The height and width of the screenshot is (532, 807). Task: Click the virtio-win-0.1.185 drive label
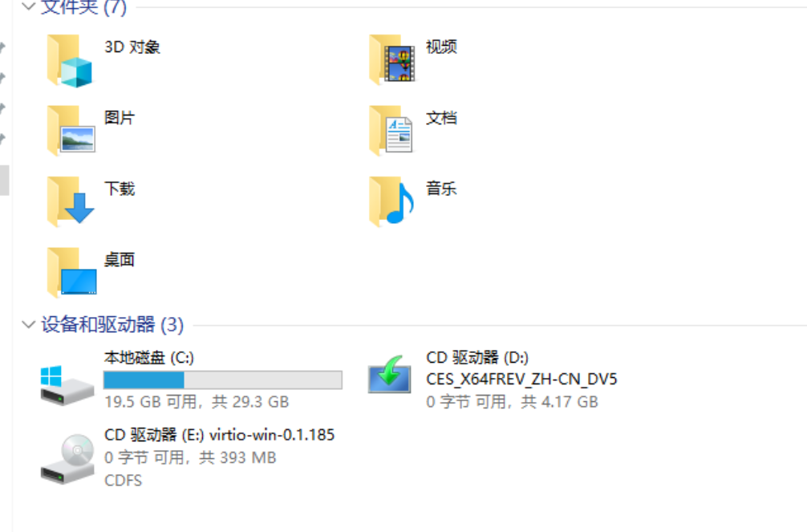pos(272,435)
